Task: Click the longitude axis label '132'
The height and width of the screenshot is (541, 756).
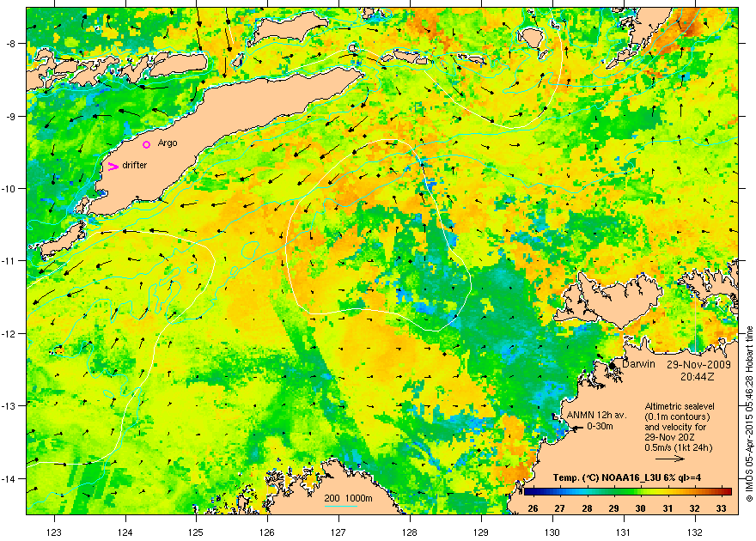Action: pos(695,532)
